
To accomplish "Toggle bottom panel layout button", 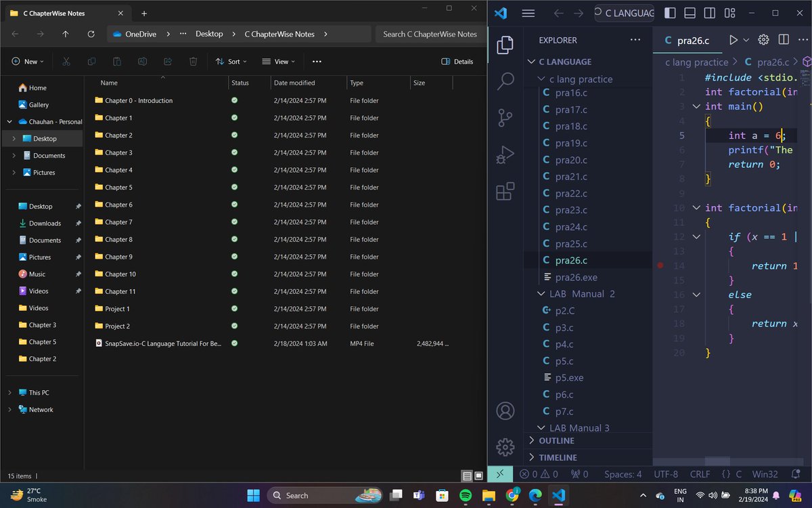I will 690,13.
